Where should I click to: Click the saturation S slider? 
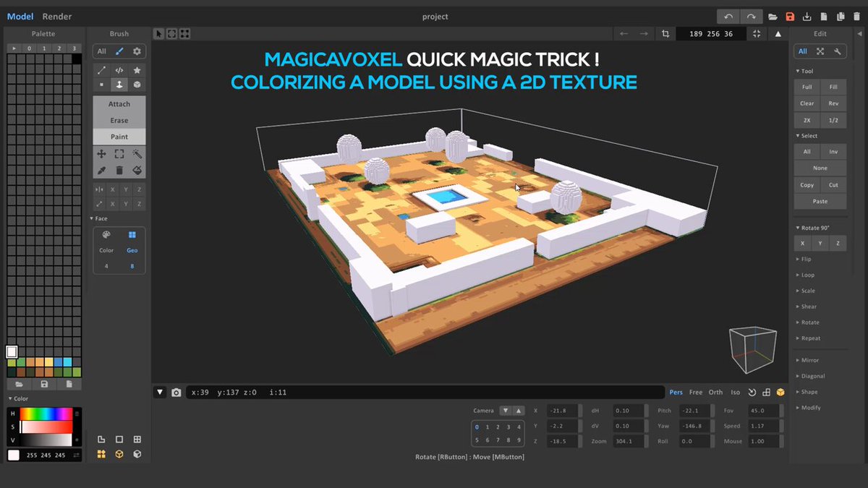coord(46,427)
